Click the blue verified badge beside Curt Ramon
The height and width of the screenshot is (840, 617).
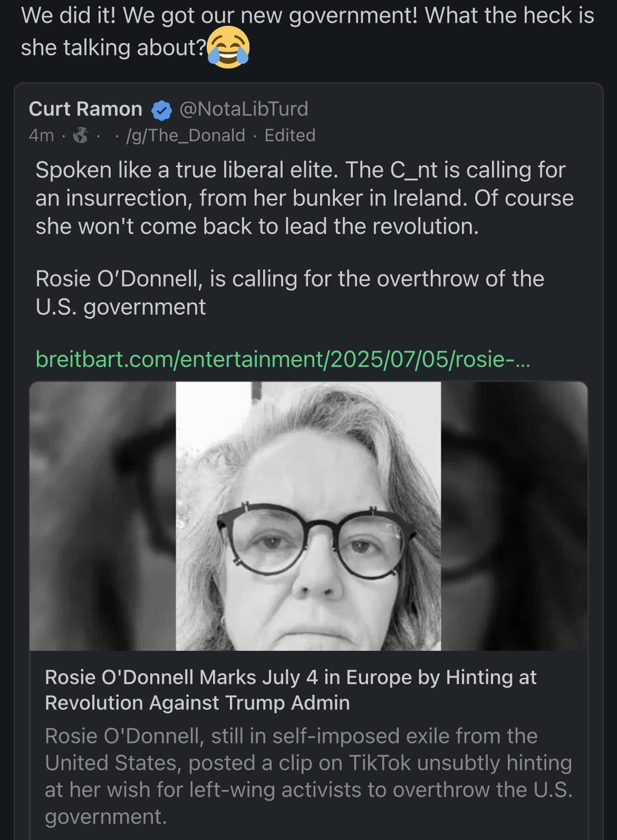click(161, 110)
